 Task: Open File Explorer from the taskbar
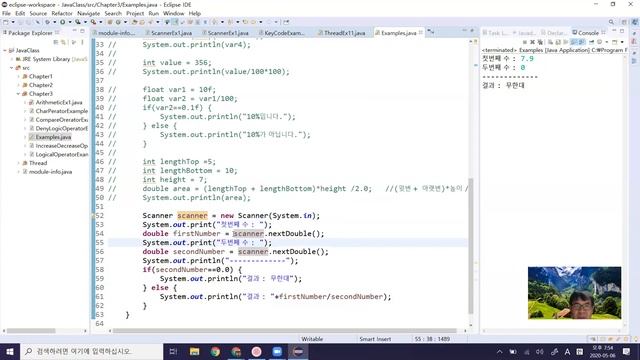point(194,351)
